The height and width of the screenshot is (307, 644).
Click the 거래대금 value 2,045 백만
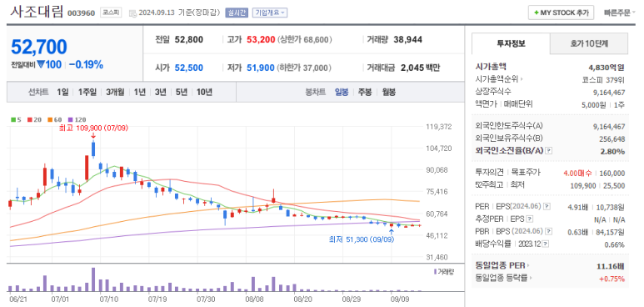(x=420, y=68)
